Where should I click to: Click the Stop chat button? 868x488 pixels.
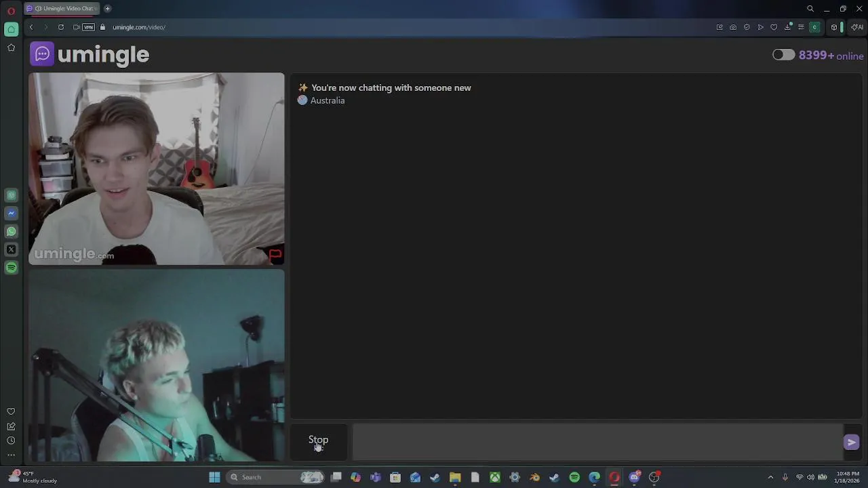click(x=319, y=441)
